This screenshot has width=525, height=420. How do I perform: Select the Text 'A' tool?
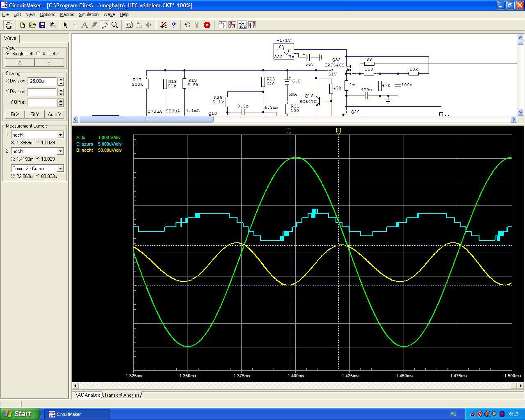click(x=84, y=25)
